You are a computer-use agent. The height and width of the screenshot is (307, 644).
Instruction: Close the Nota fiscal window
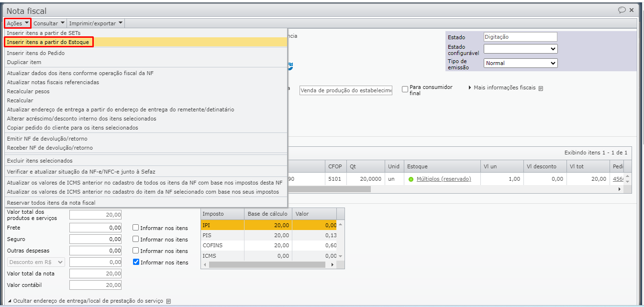[x=632, y=10]
